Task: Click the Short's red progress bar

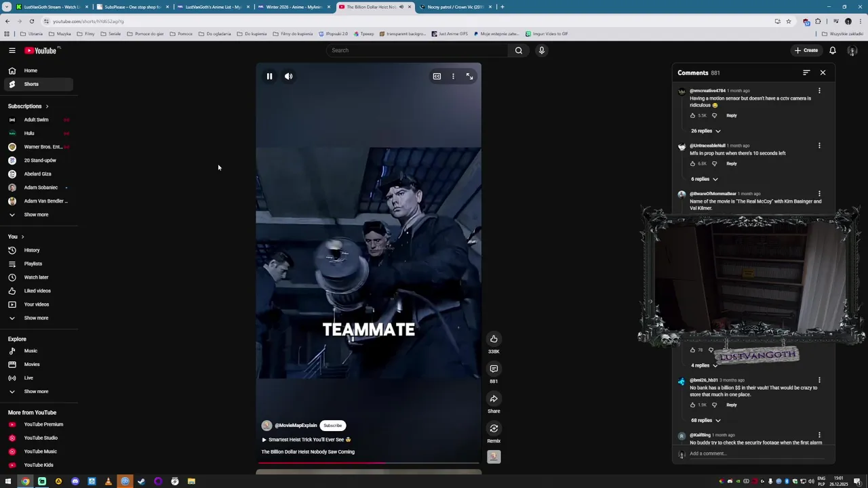Action: [368, 464]
